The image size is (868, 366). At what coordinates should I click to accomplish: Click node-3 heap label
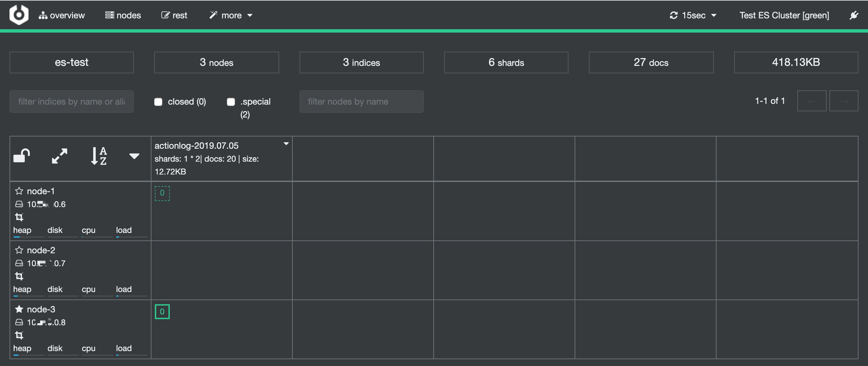22,348
